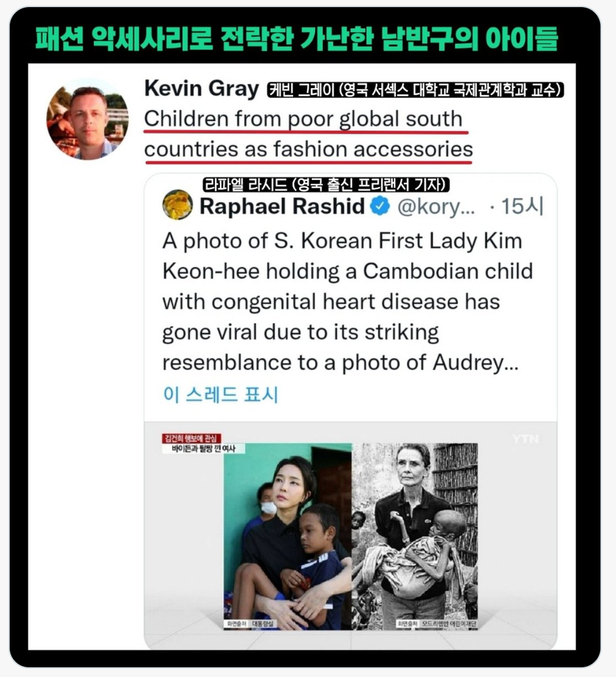Click the 바이든과 팔짱 낀 여사 subtitle banner
616x677 pixels.
(203, 449)
